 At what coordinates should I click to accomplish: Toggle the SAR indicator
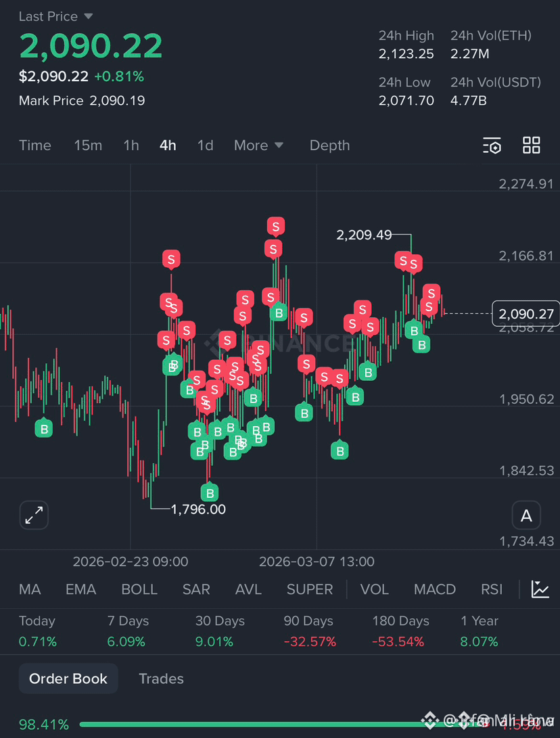pos(196,589)
